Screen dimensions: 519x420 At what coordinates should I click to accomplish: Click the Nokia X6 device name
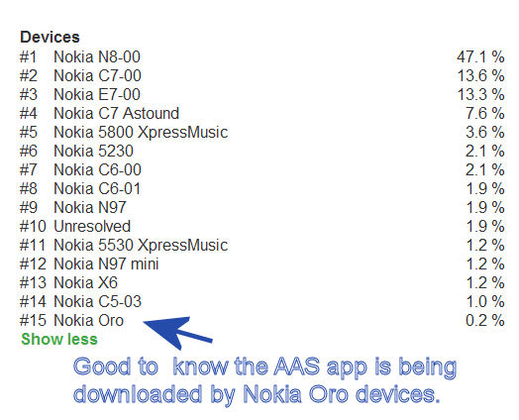[85, 283]
